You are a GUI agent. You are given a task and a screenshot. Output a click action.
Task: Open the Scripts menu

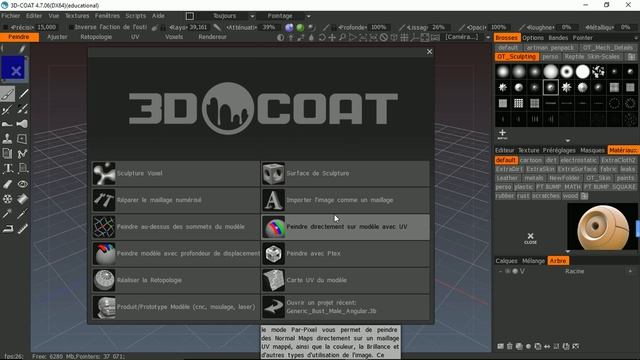(136, 16)
